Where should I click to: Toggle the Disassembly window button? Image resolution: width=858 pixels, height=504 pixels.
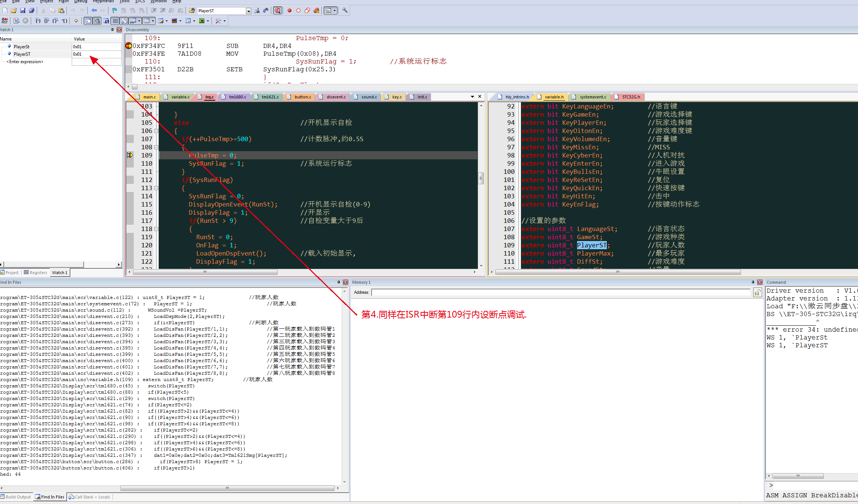97,21
